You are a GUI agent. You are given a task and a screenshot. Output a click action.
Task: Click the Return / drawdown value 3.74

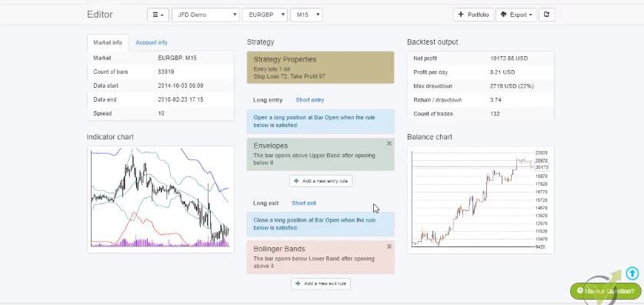(x=496, y=100)
